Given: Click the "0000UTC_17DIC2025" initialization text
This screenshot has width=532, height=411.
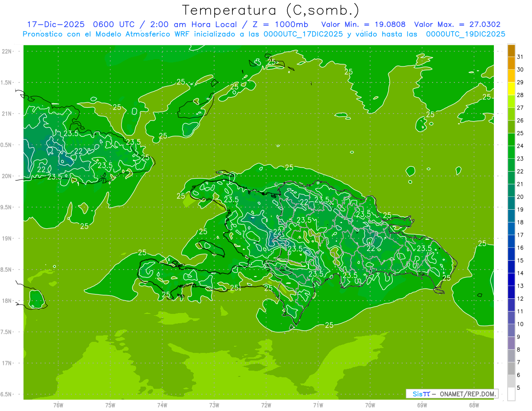Looking at the screenshot, I should point(303,34).
